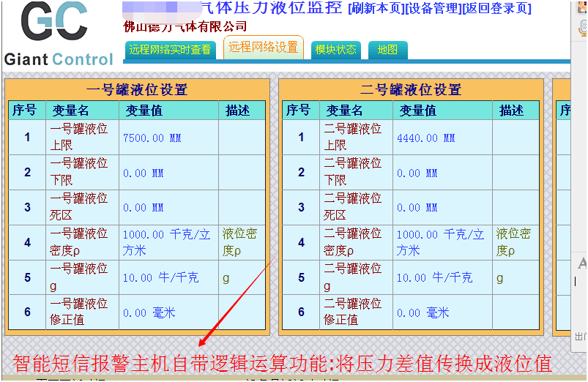
Task: Click the avatar icon at top right
Action: [583, 6]
